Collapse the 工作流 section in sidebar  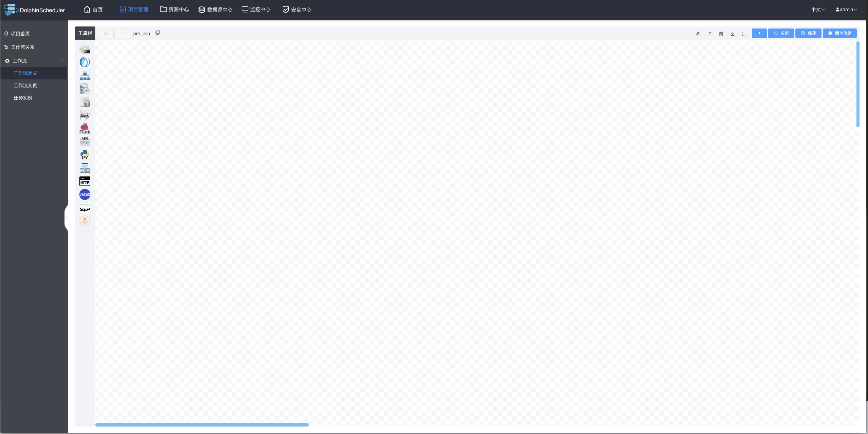[61, 60]
